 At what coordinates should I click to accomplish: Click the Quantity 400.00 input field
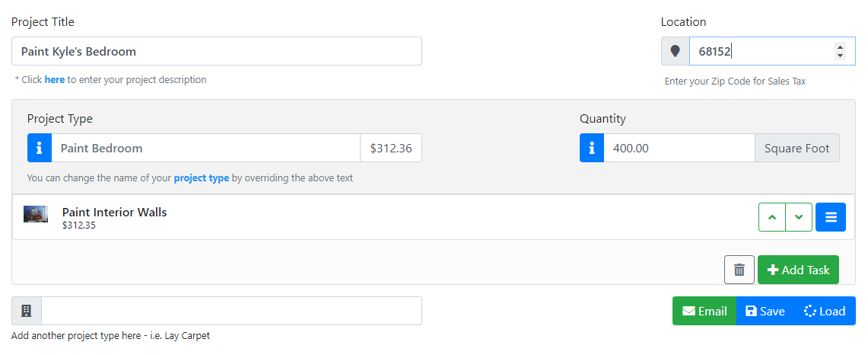coord(679,148)
